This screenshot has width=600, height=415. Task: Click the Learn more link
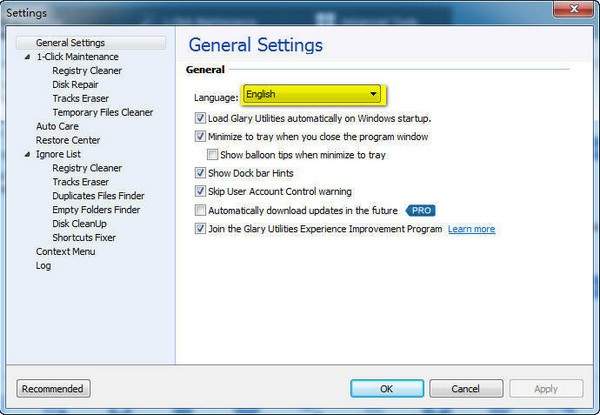471,229
